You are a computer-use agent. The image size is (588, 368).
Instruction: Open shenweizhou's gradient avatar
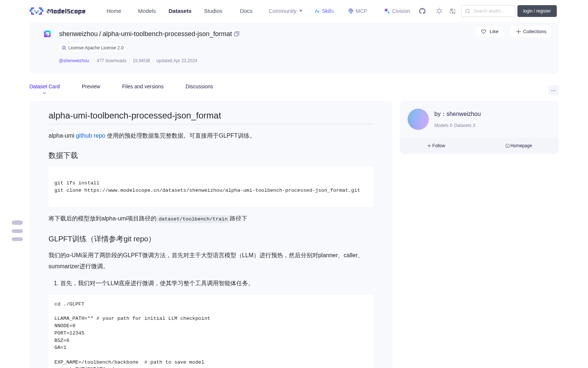point(418,119)
